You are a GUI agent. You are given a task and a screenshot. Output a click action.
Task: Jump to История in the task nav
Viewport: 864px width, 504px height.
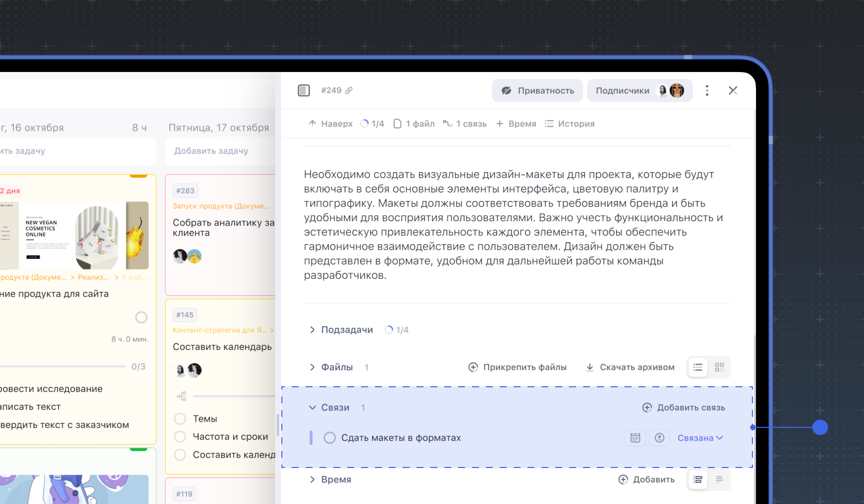(569, 124)
